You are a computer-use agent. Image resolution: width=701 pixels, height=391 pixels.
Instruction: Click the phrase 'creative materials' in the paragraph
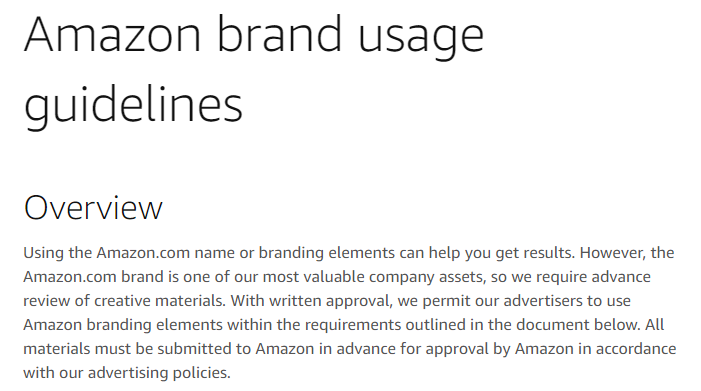click(x=159, y=301)
